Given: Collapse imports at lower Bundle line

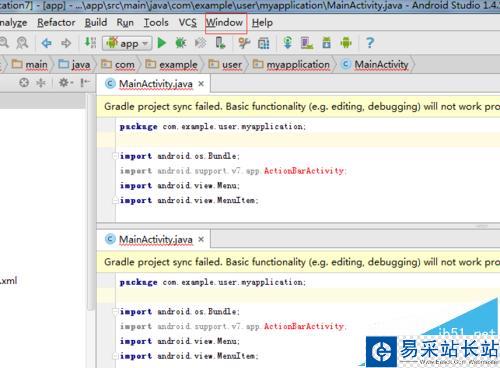Looking at the screenshot, I should (115, 311).
